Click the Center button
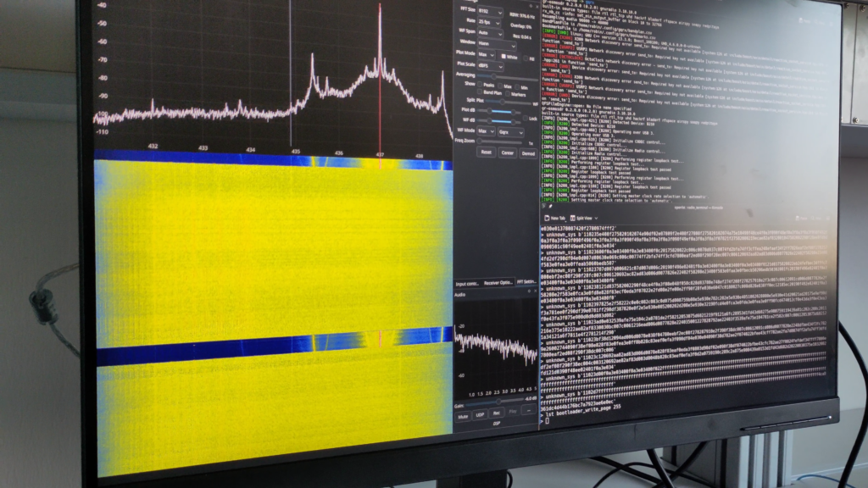This screenshot has width=868, height=488. 507,152
